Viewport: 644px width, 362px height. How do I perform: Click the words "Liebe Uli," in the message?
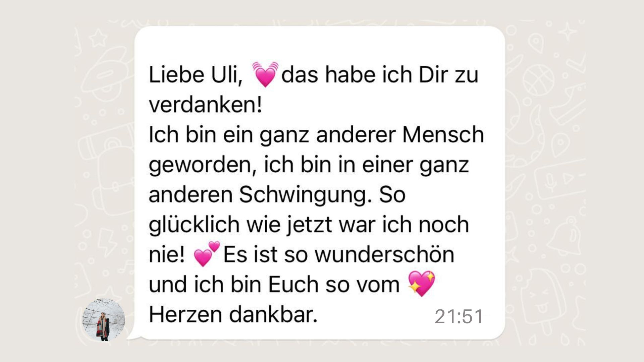click(x=196, y=74)
